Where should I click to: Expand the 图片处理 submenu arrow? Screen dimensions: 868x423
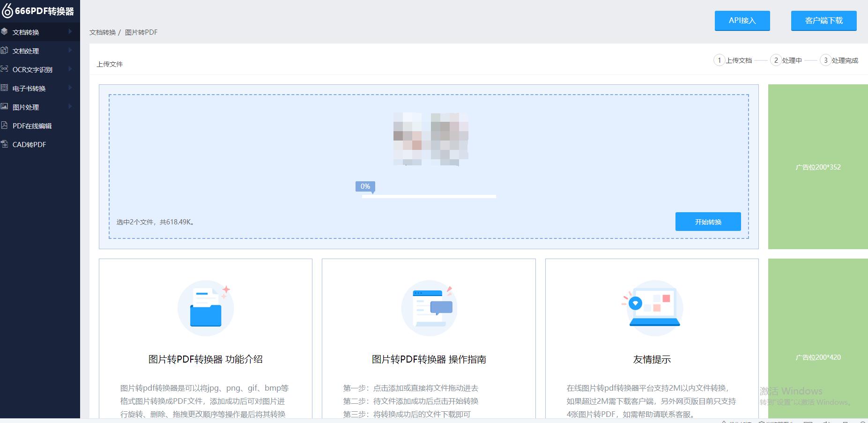tap(71, 107)
